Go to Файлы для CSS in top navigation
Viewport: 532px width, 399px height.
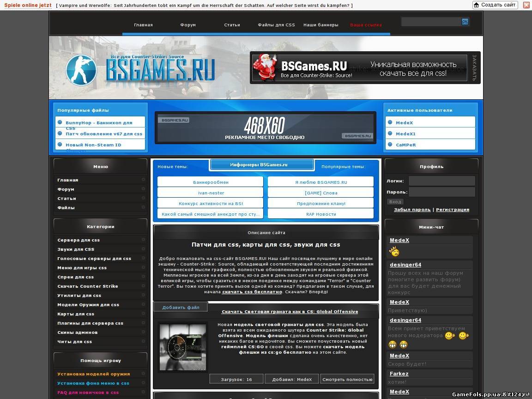coord(276,25)
